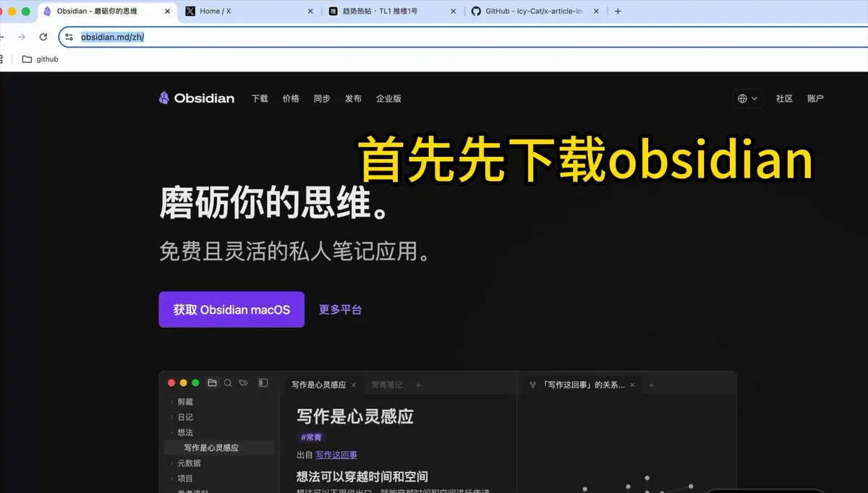Viewport: 868px width, 493px height.
Task: Click the #常青 tag in the note
Action: pos(312,437)
